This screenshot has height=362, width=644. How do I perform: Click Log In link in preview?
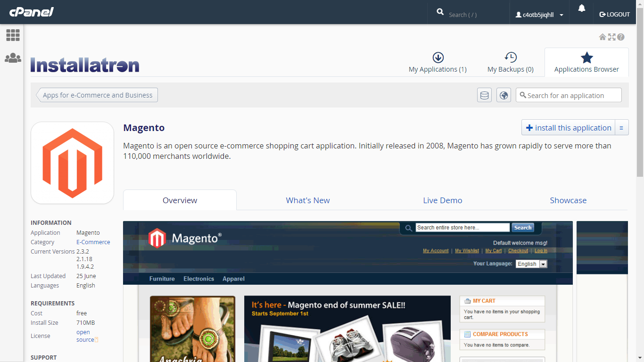tap(541, 251)
